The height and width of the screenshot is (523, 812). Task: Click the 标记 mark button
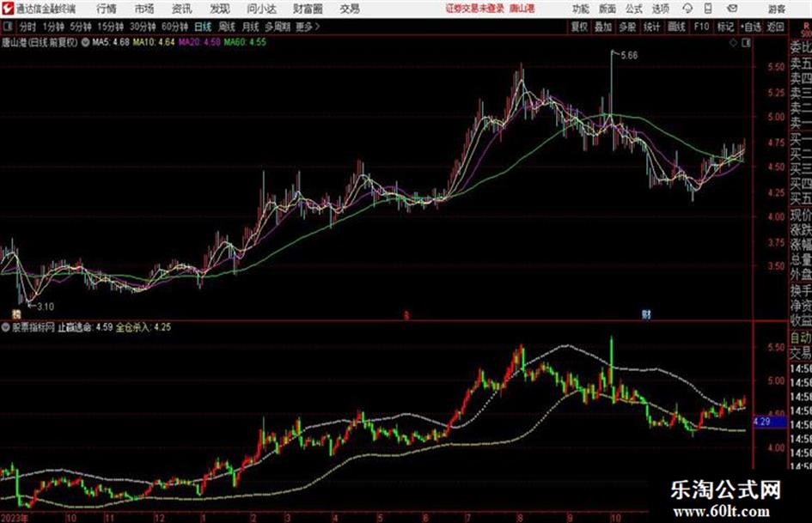click(725, 27)
